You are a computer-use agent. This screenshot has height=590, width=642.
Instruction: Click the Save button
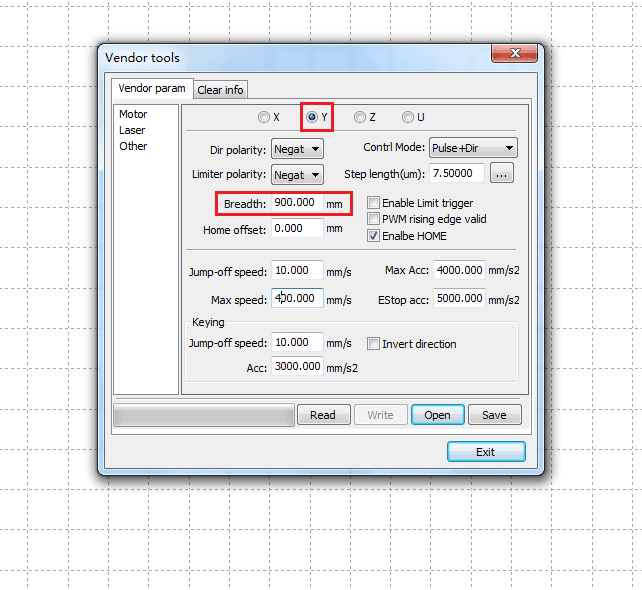(495, 415)
